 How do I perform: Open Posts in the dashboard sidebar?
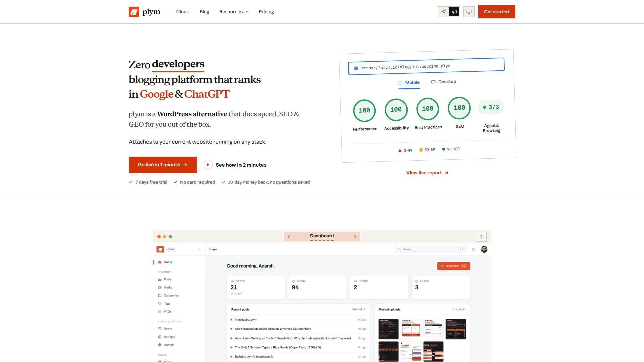165,279
